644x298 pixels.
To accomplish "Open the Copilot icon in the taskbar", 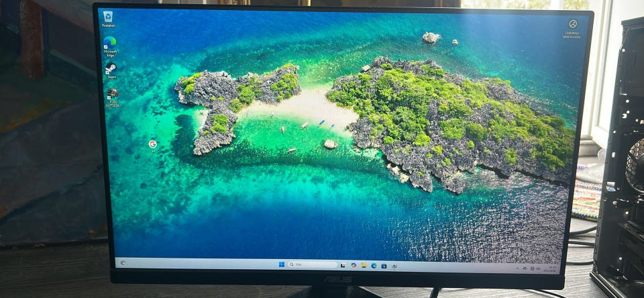I will coord(354,265).
